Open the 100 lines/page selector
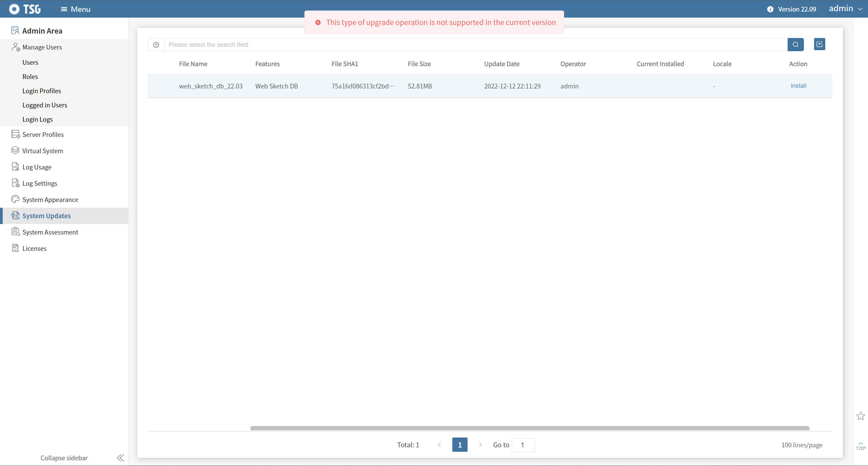The width and height of the screenshot is (868, 466). pos(802,445)
